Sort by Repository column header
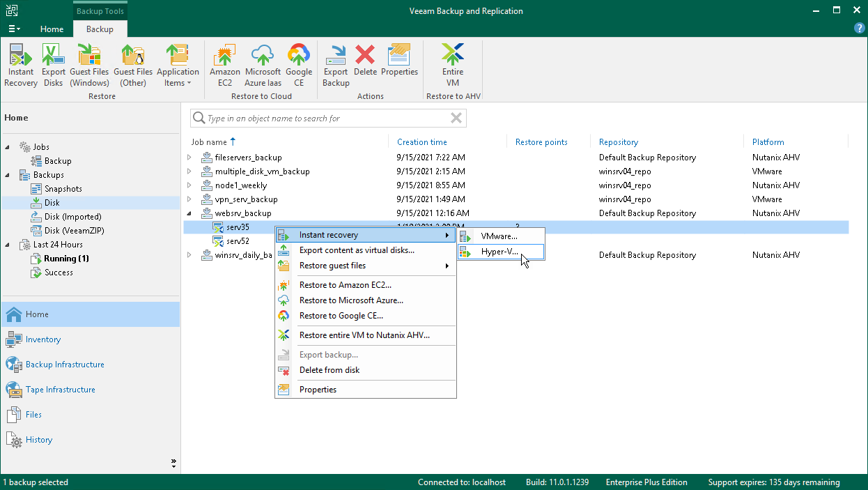The image size is (868, 490). tap(619, 142)
